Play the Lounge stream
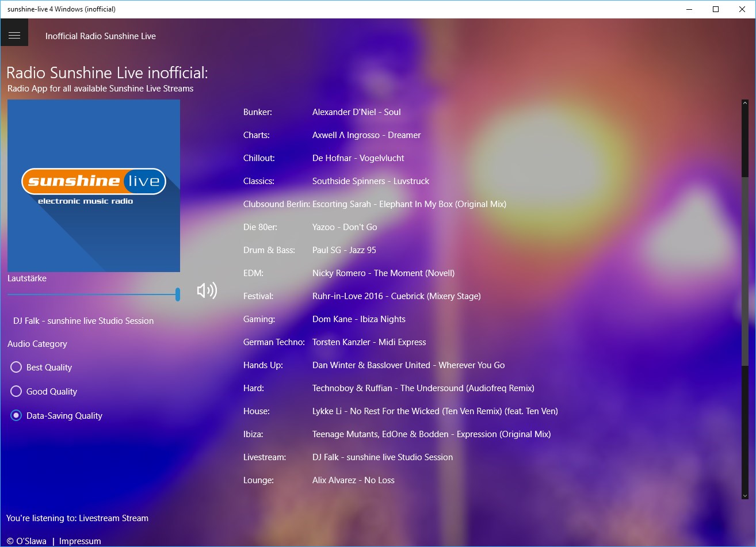This screenshot has height=547, width=756. 258,480
